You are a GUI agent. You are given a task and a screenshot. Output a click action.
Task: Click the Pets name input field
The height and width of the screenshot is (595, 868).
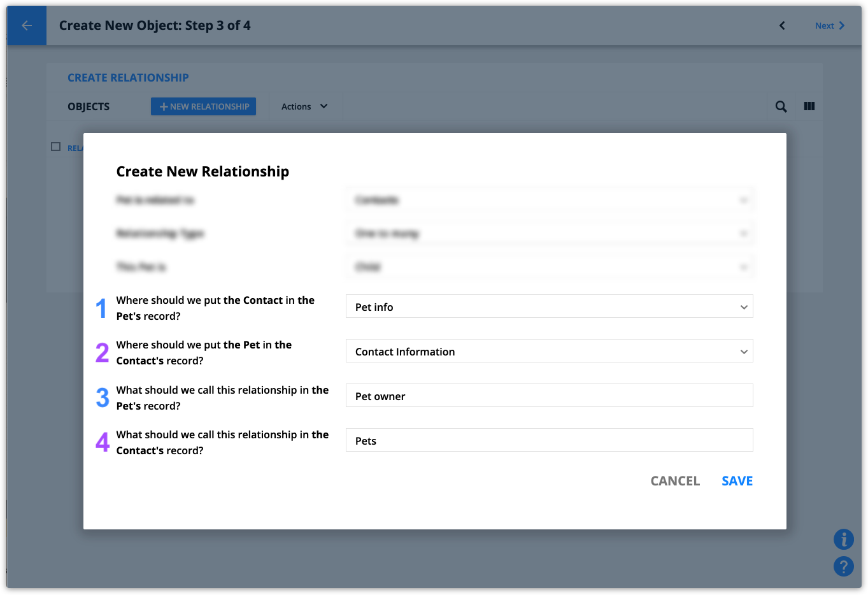550,440
